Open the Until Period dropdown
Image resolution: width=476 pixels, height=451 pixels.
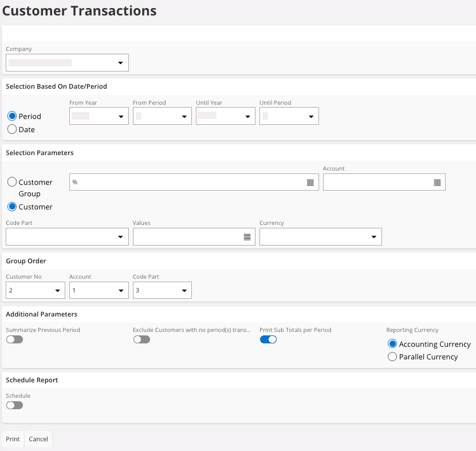click(289, 116)
